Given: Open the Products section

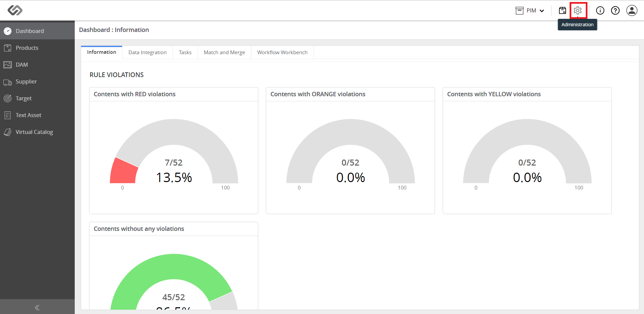Looking at the screenshot, I should pos(27,48).
